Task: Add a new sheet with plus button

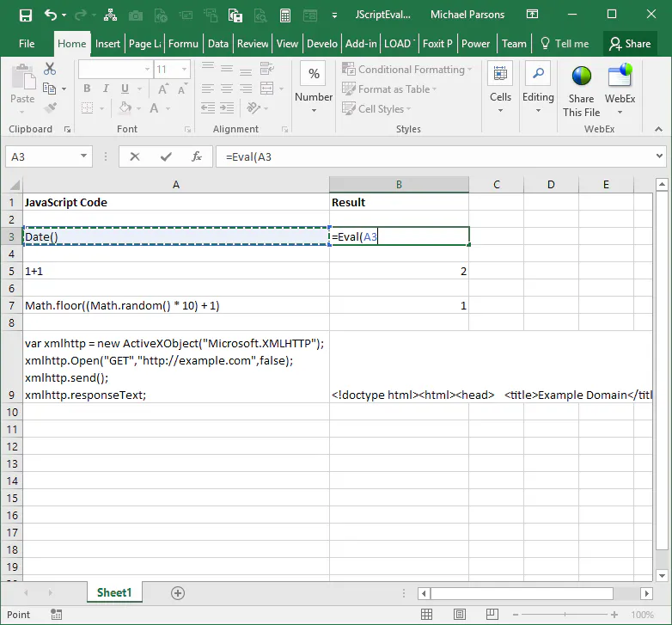Action: coord(178,592)
